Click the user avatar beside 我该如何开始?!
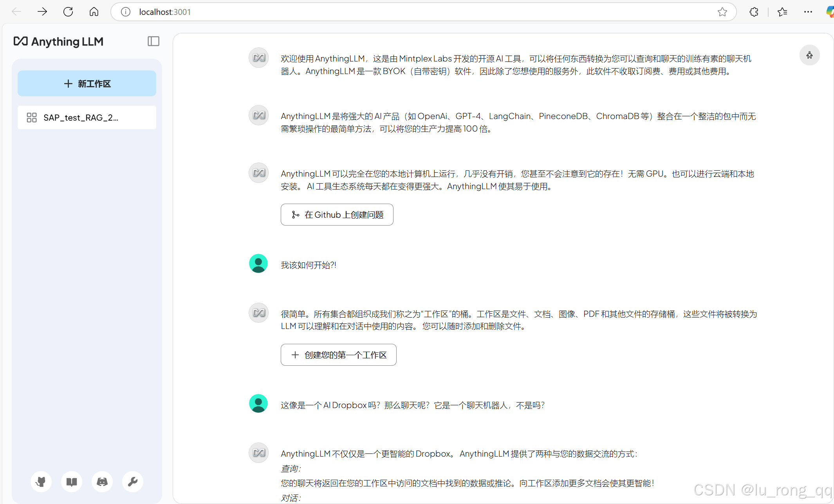This screenshot has height=504, width=834. [x=258, y=264]
